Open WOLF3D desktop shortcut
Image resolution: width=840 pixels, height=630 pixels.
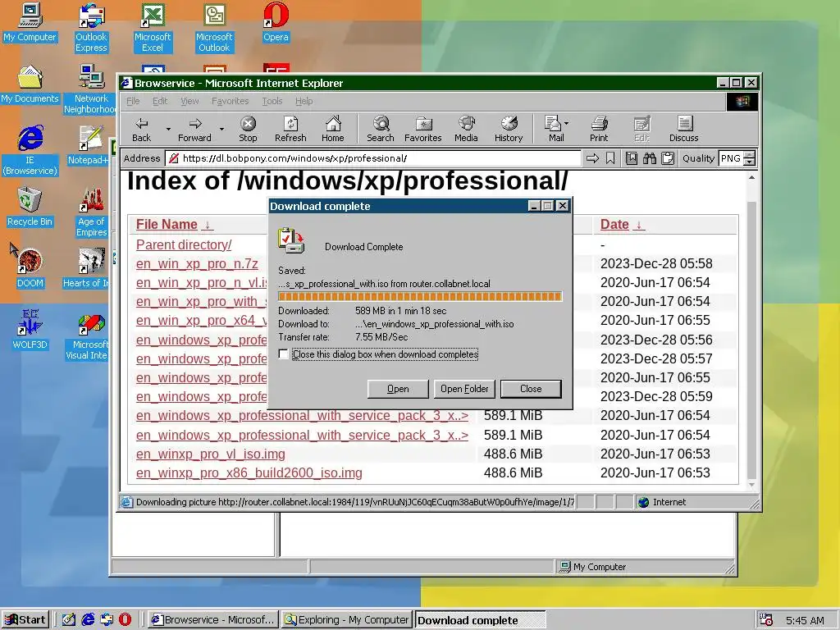(x=30, y=330)
